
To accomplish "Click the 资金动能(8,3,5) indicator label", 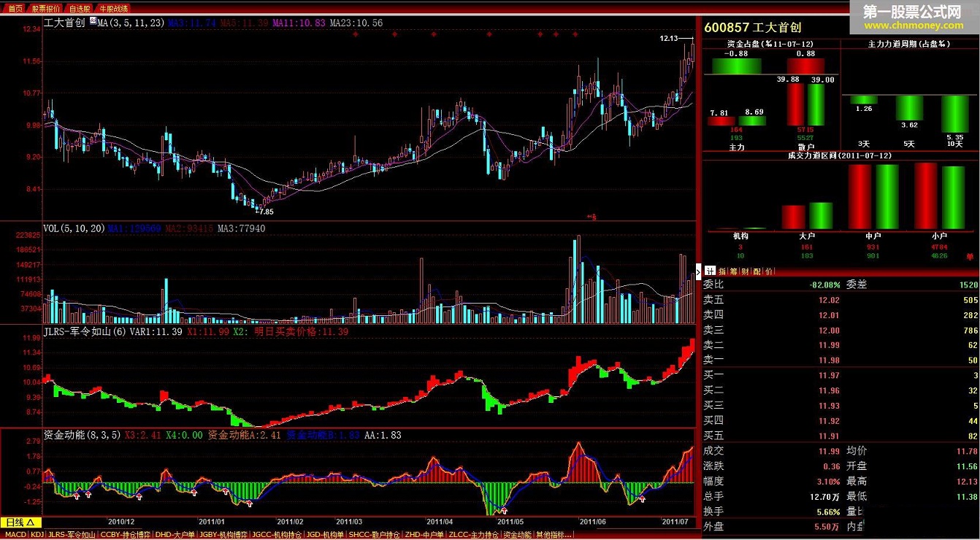I will [83, 435].
